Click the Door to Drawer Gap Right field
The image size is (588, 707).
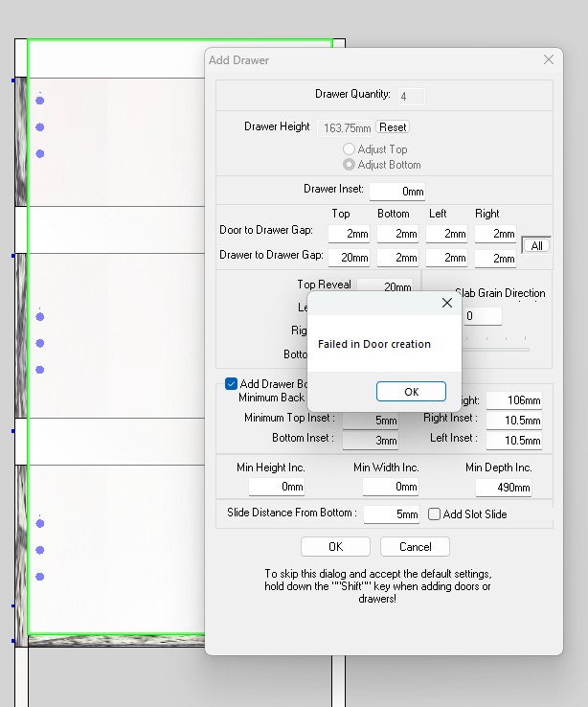click(495, 234)
